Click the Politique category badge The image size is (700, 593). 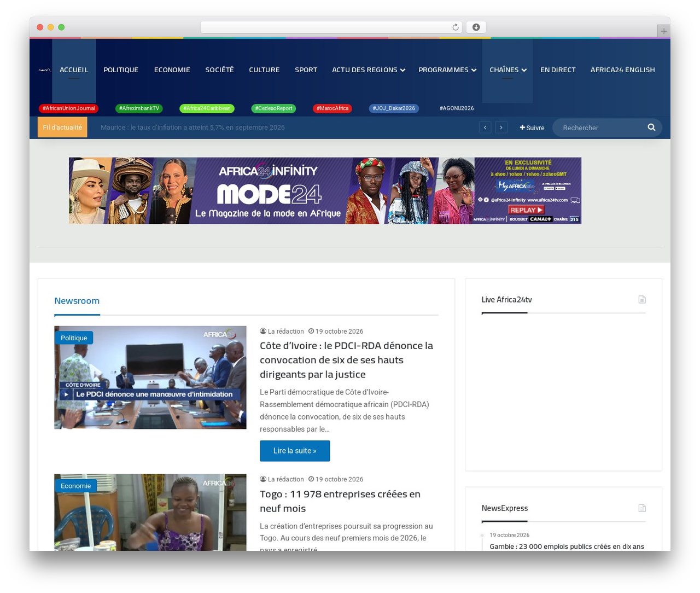tap(74, 338)
